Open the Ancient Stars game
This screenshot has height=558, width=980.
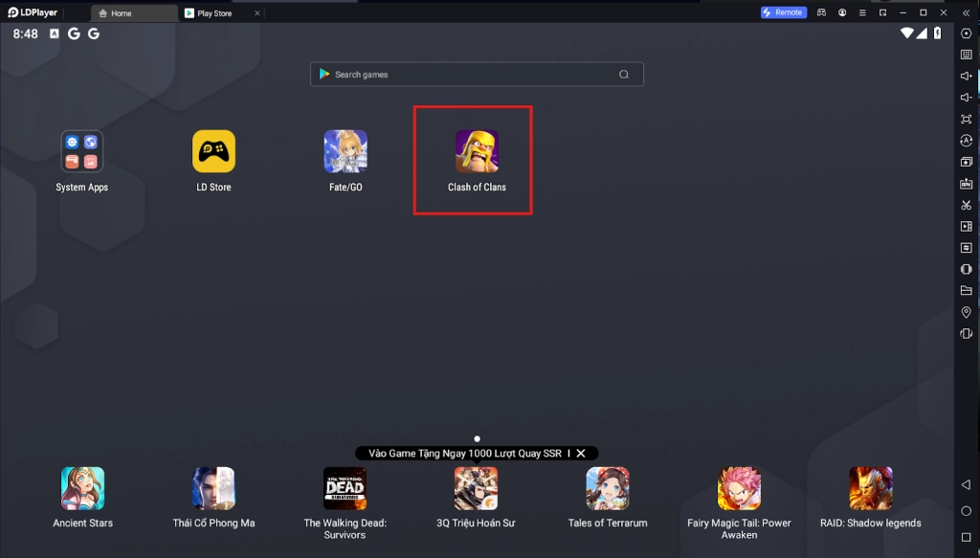pos(82,488)
